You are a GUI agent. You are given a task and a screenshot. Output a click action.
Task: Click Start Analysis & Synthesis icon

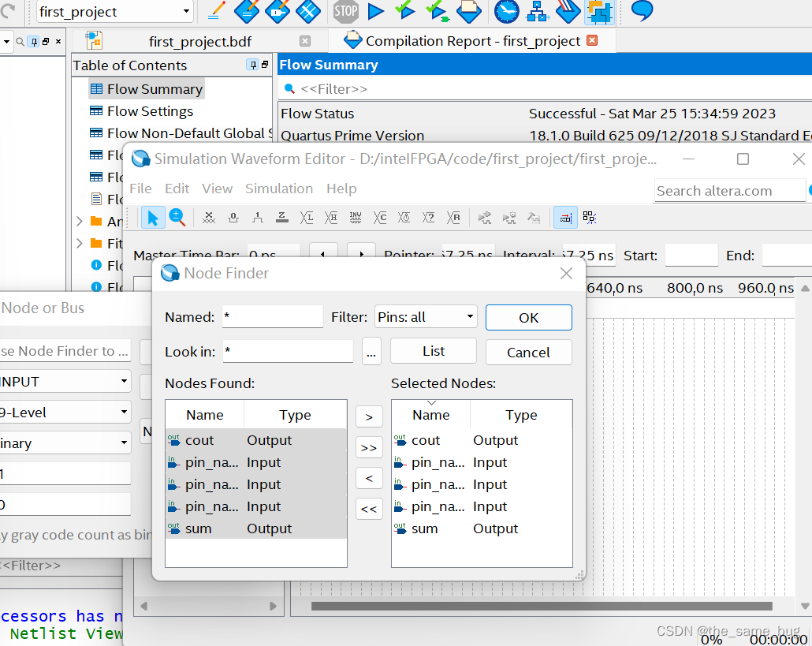pyautogui.click(x=437, y=11)
